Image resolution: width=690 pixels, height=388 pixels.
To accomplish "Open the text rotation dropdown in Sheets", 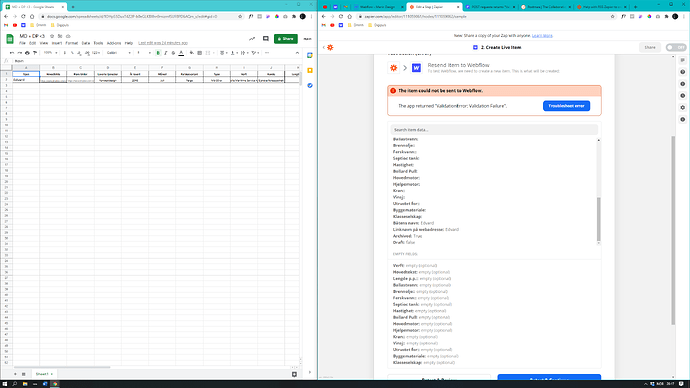I will [x=255, y=53].
